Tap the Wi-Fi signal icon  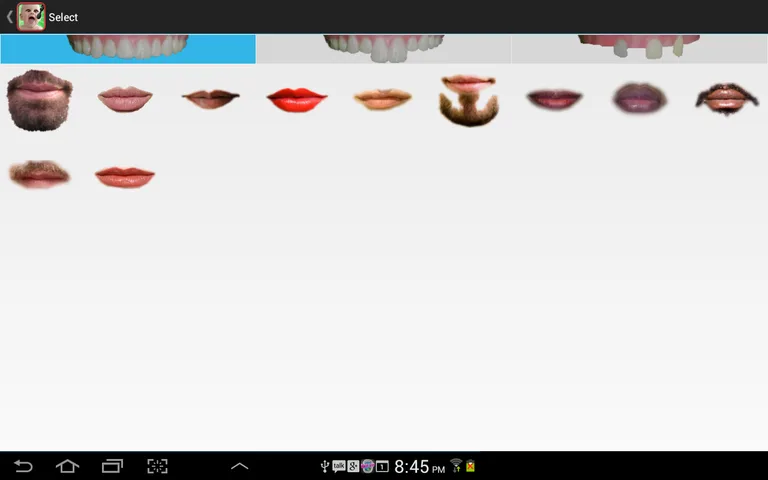pyautogui.click(x=456, y=465)
